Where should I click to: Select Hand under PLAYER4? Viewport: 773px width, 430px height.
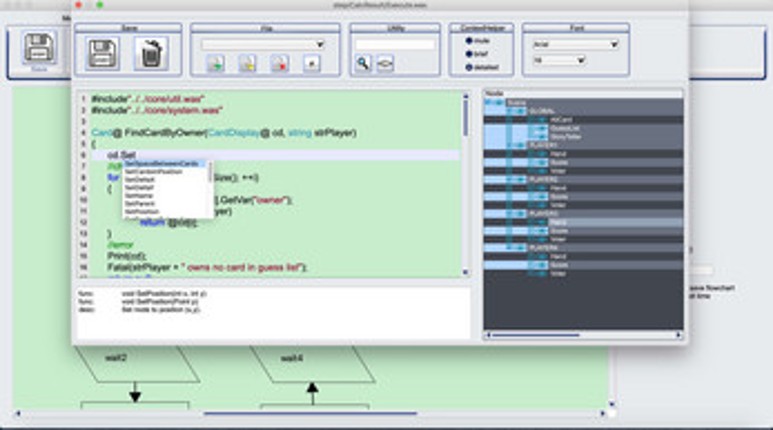558,256
